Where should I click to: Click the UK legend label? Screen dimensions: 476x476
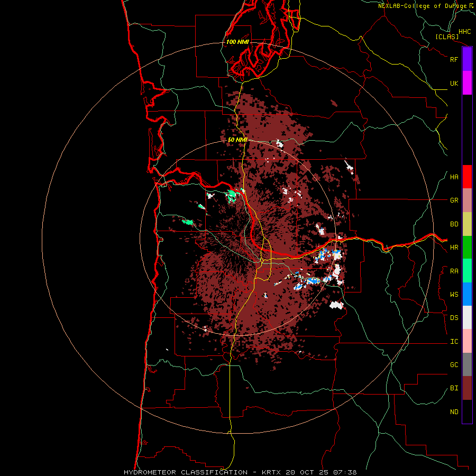point(454,83)
